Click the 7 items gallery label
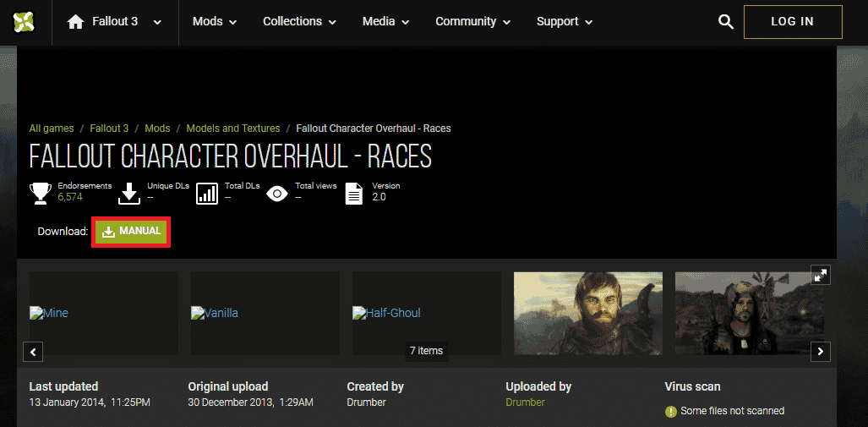Viewport: 868px width, 427px height. point(426,351)
